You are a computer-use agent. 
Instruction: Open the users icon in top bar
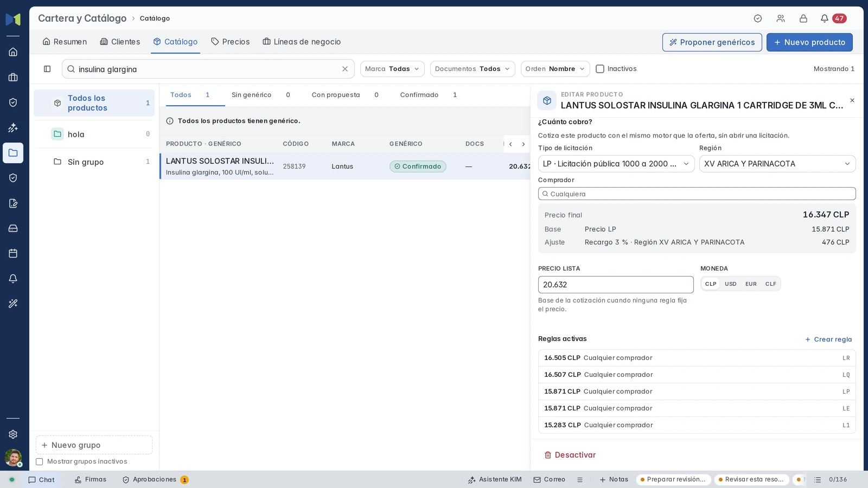pyautogui.click(x=781, y=18)
